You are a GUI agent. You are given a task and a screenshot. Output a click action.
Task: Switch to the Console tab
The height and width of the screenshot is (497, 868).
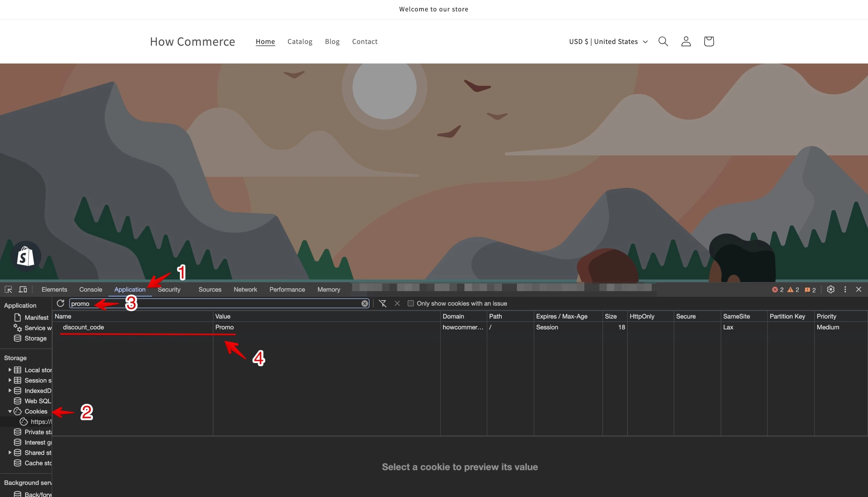90,289
